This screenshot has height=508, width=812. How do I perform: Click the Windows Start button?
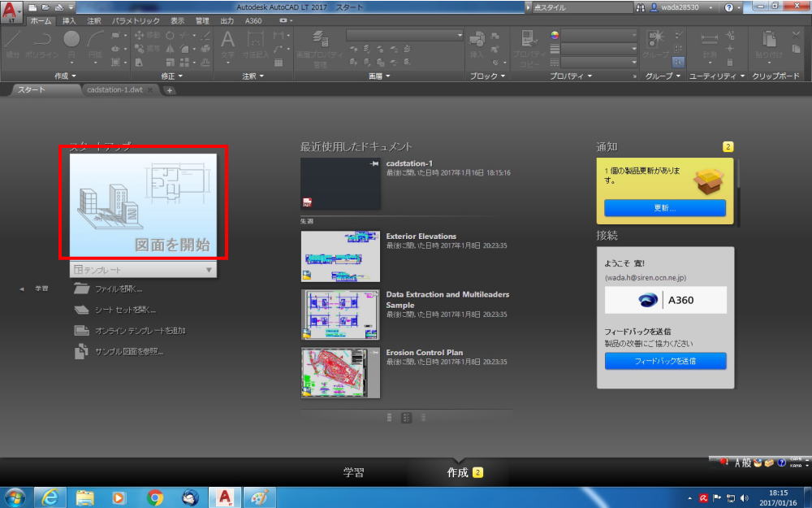tap(15, 497)
